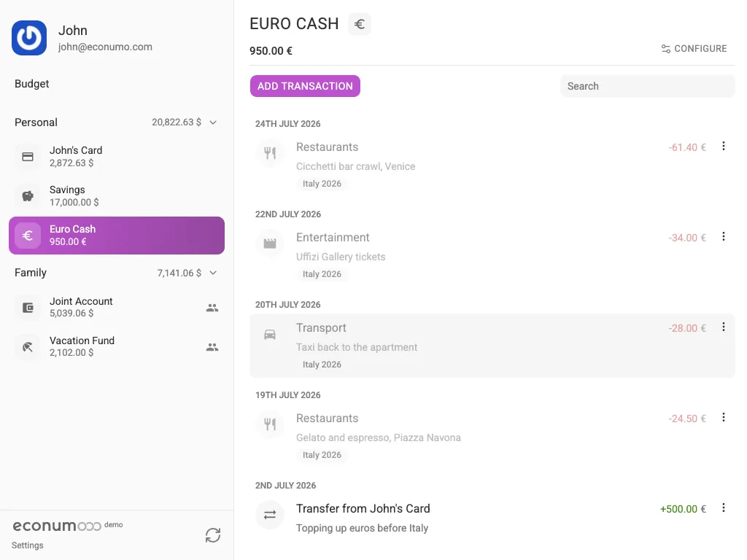Click the Transport transaction title
The image size is (747, 560).
tap(321, 328)
